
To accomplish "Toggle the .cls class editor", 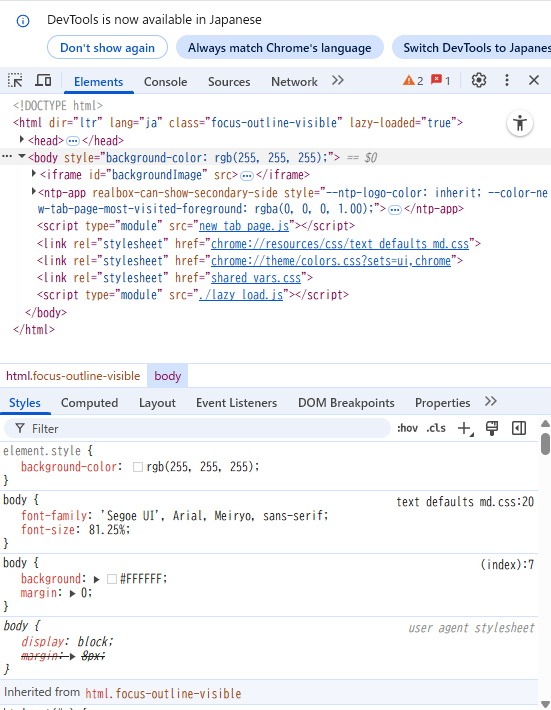I will pyautogui.click(x=436, y=428).
